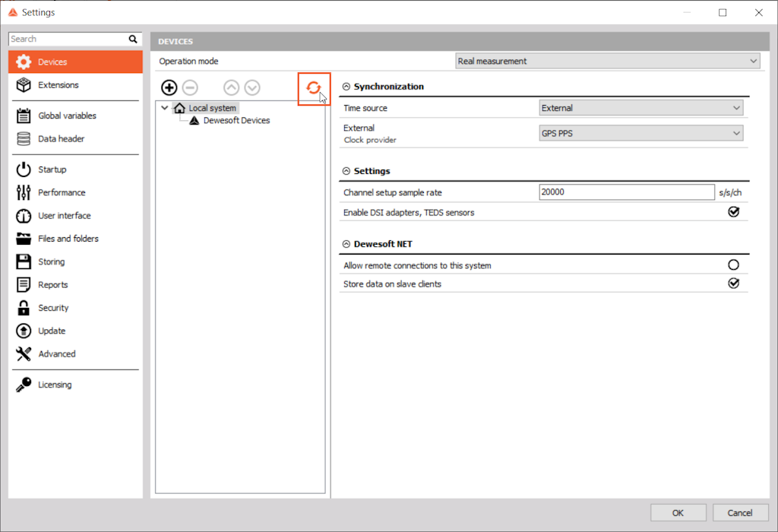778x532 pixels.
Task: Open the Extensions settings page
Action: click(x=75, y=85)
